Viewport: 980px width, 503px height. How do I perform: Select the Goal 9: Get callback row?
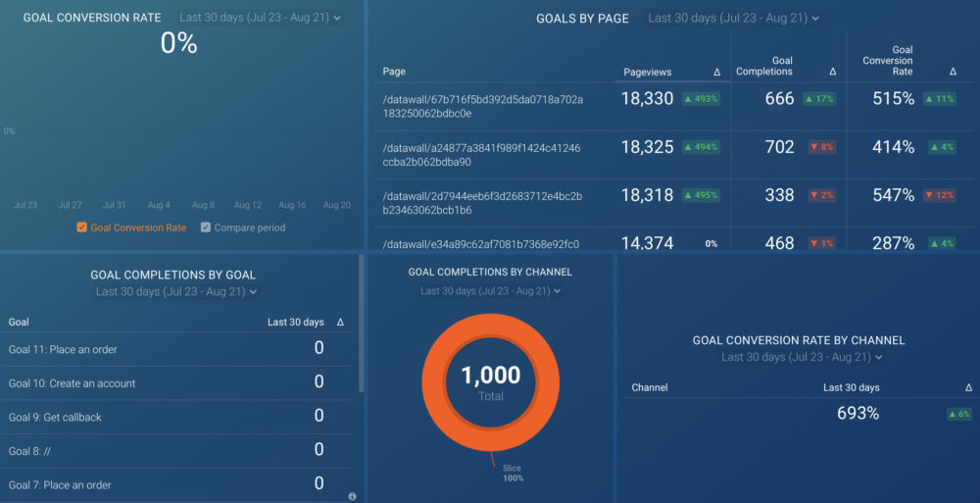click(55, 417)
